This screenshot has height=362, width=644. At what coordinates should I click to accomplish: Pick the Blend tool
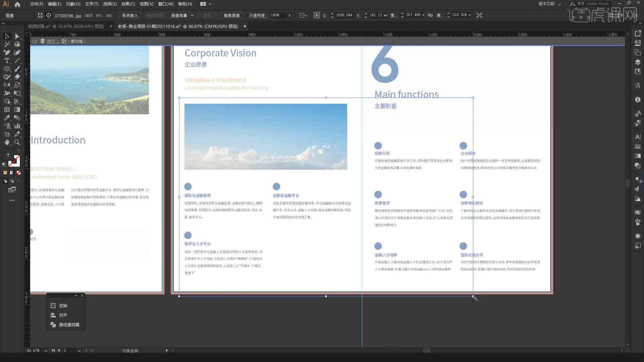pos(17,118)
